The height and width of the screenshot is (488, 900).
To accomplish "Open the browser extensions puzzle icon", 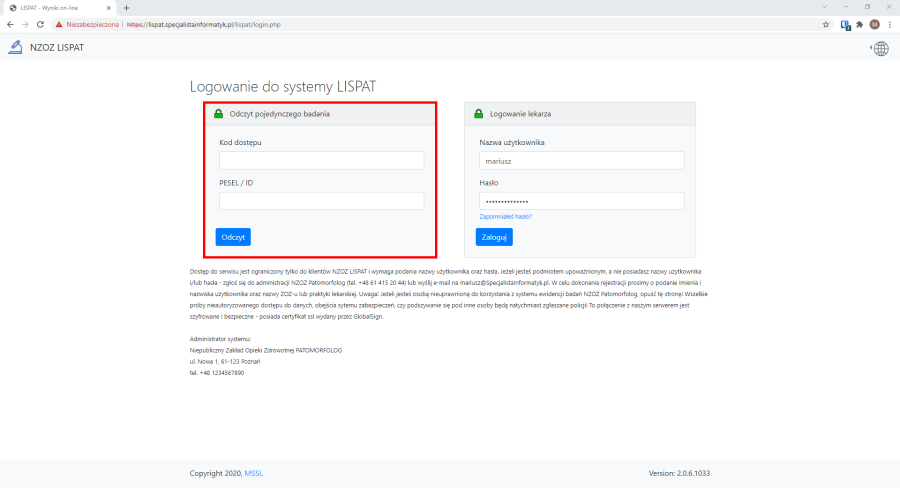I will [860, 24].
